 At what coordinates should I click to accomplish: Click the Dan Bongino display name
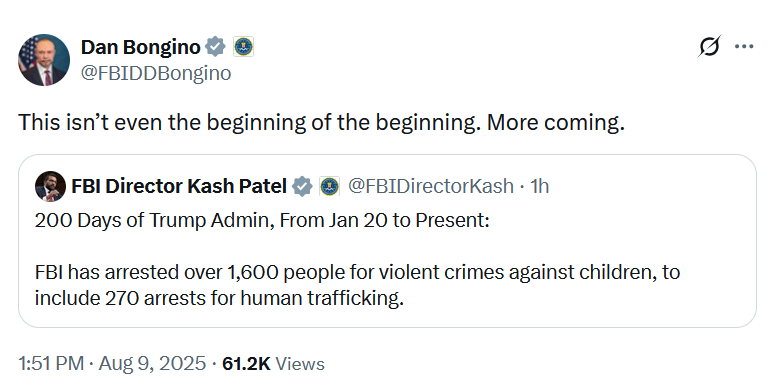click(140, 47)
